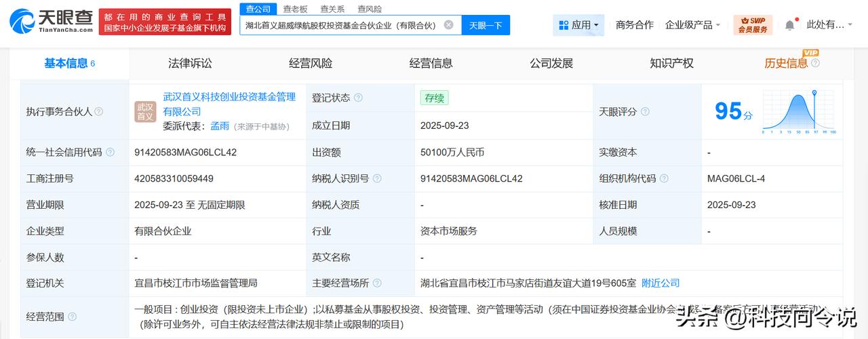Select 营业期限 value 2025-09-23 至 无固定期限

point(190,205)
